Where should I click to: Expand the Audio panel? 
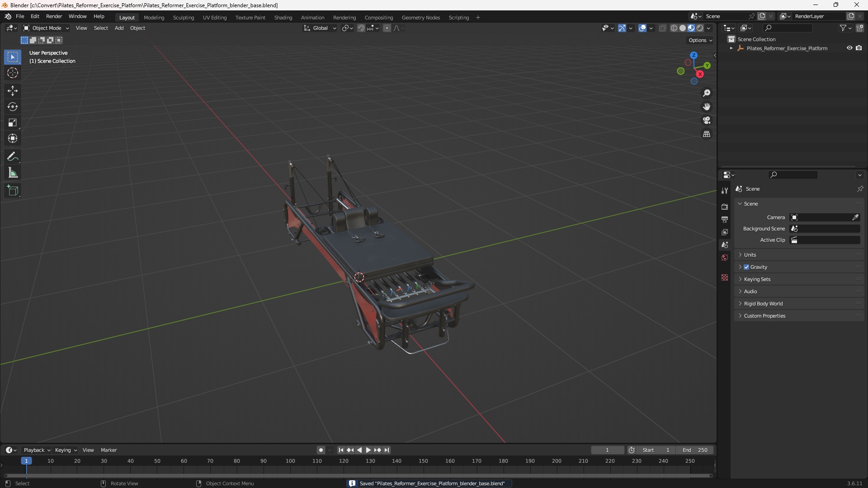coord(750,291)
